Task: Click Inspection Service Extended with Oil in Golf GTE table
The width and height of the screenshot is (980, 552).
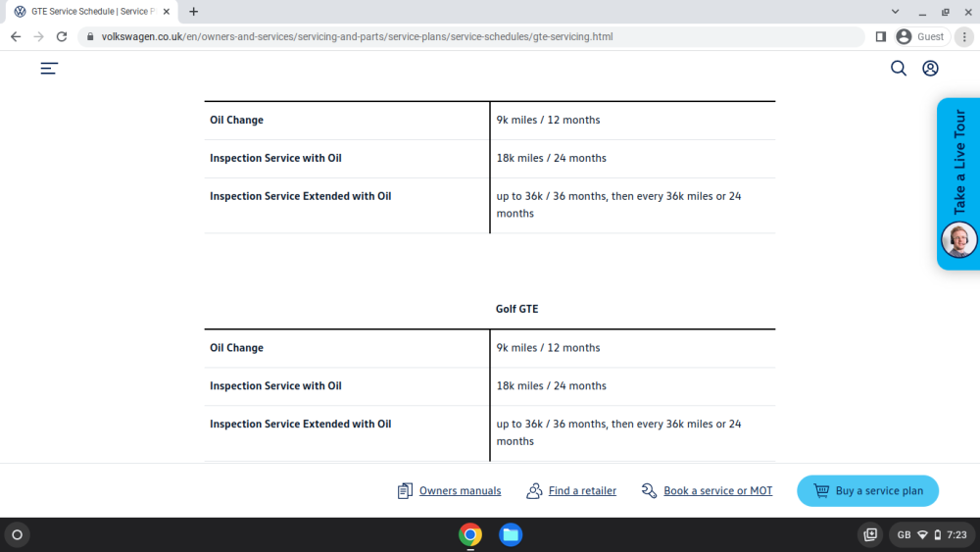Action: coord(301,424)
